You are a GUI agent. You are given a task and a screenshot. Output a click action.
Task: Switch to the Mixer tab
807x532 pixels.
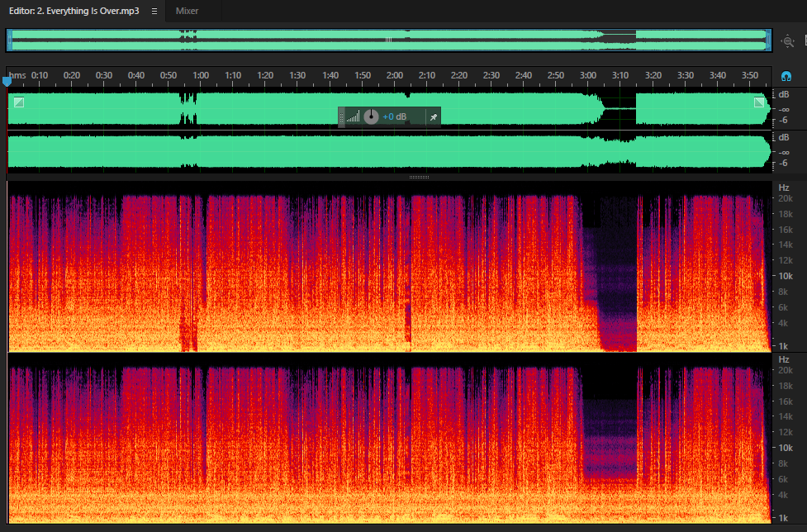[187, 11]
